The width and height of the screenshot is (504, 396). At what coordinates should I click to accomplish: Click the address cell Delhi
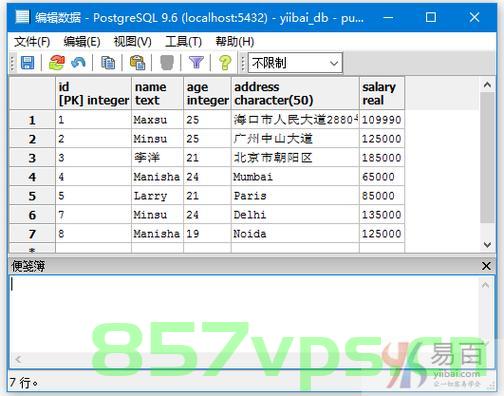click(295, 215)
